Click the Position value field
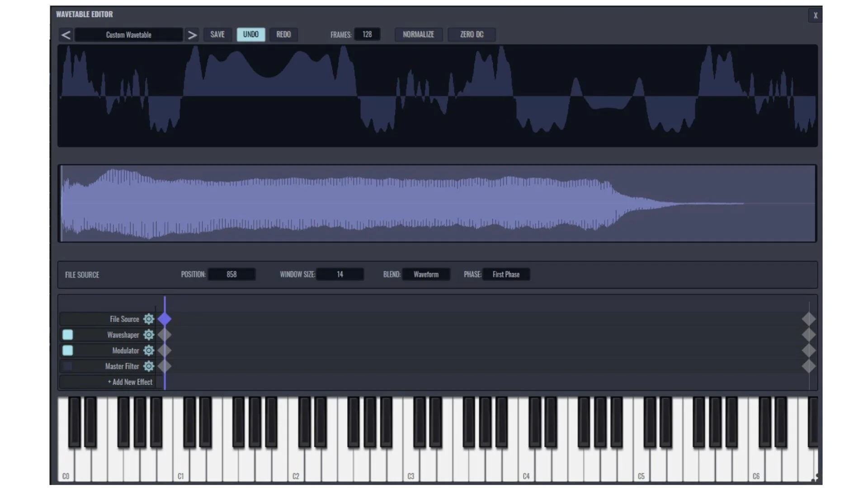Viewport: 868px width, 488px height. point(231,274)
